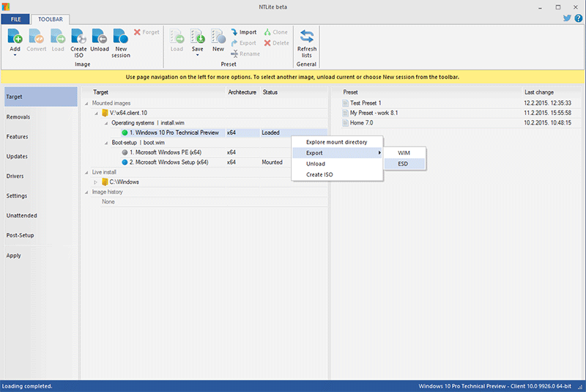Select Microsoft Windows Setup (x64) image
The height and width of the screenshot is (392, 586).
[x=168, y=163]
